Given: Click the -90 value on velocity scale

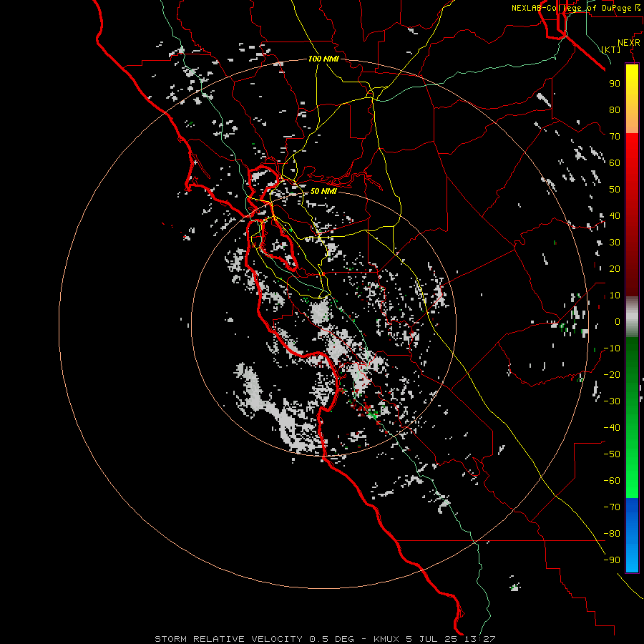Looking at the screenshot, I should [x=612, y=560].
